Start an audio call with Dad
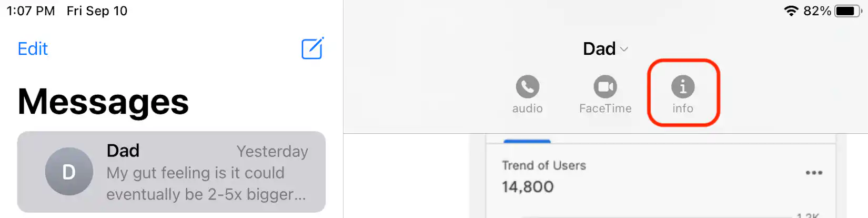Image resolution: width=868 pixels, height=218 pixels. pyautogui.click(x=527, y=87)
